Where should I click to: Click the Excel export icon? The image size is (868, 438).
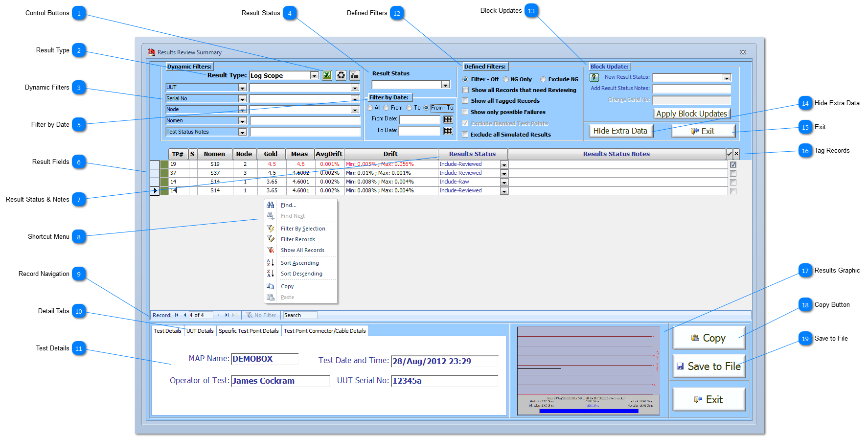[327, 75]
